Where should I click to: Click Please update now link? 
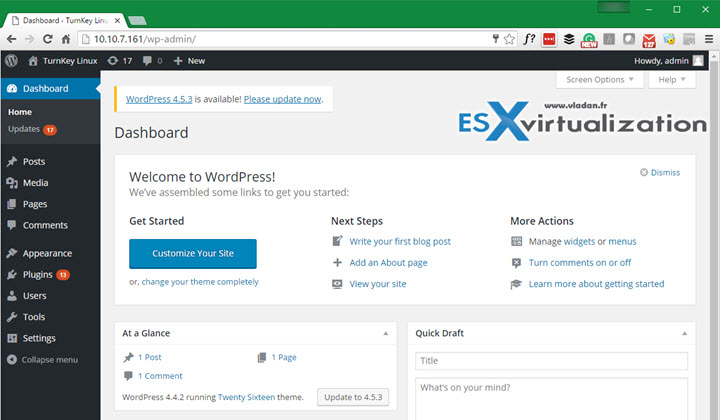tap(282, 99)
